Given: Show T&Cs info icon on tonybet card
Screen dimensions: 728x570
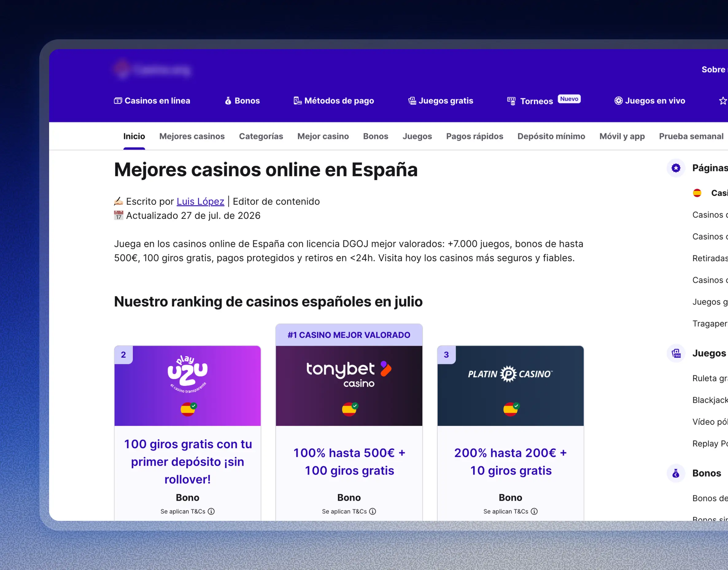Looking at the screenshot, I should [373, 511].
